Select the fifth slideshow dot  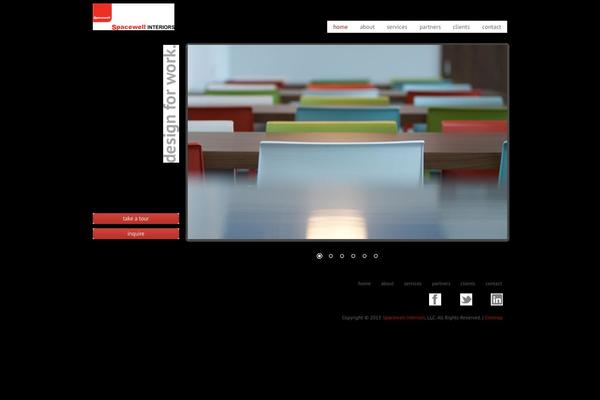pyautogui.click(x=365, y=256)
